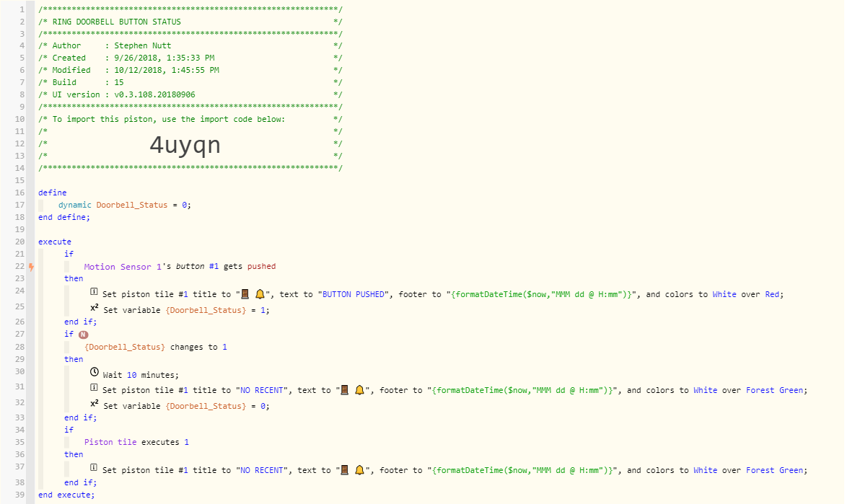Image resolution: width=850 pixels, height=504 pixels.
Task: Click the execute keyword
Action: coord(55,242)
